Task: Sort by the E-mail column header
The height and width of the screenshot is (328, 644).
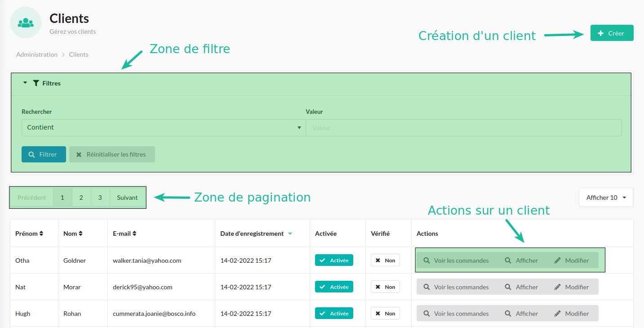Action: pos(124,234)
